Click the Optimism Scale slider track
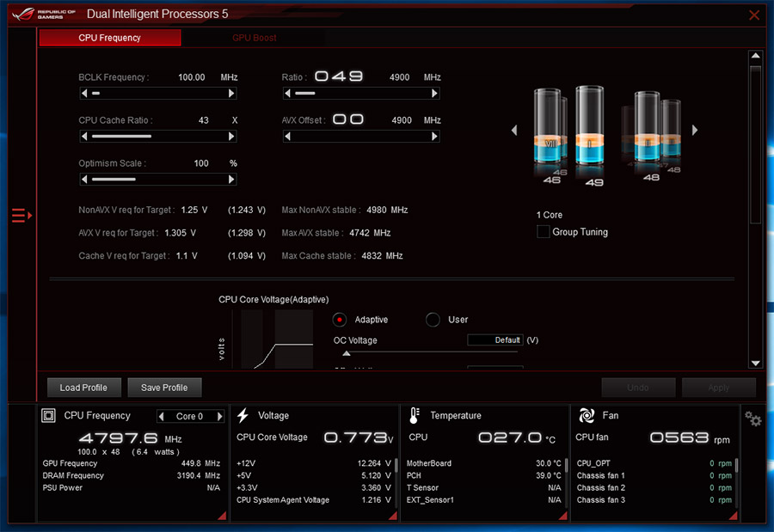 click(x=158, y=179)
